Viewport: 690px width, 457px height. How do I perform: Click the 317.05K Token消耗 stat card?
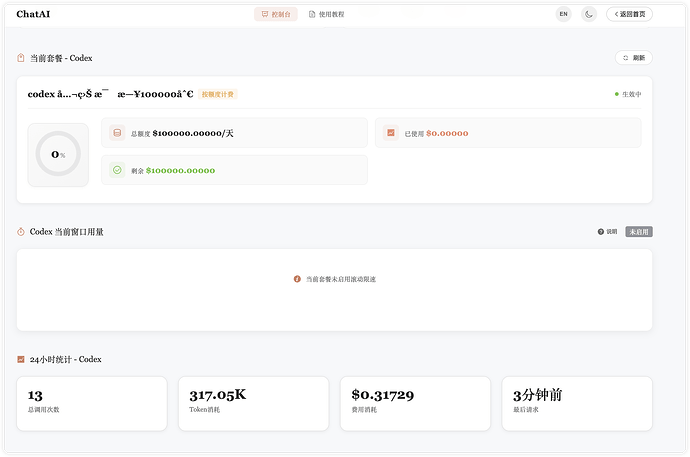pyautogui.click(x=253, y=403)
